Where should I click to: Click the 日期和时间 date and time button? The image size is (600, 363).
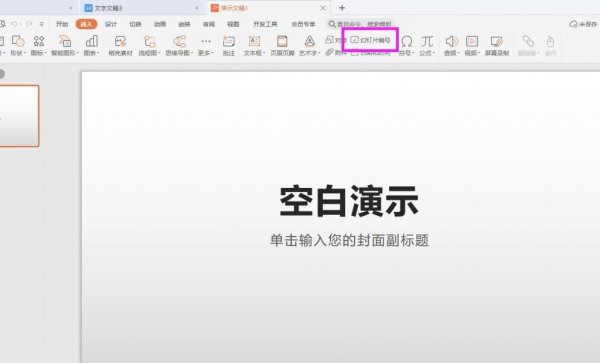[370, 52]
